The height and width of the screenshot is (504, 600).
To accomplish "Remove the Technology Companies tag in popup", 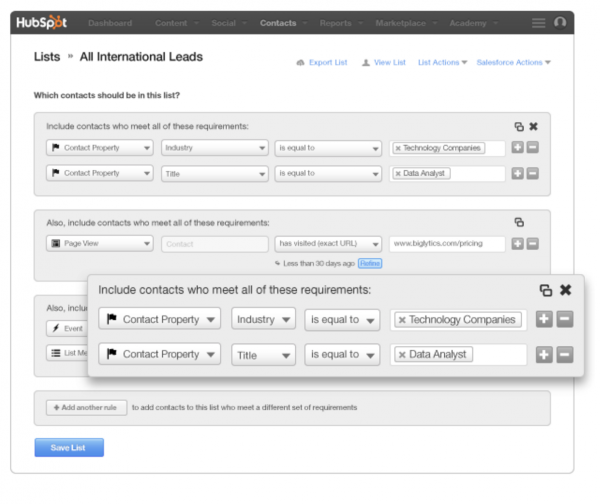I will point(402,320).
